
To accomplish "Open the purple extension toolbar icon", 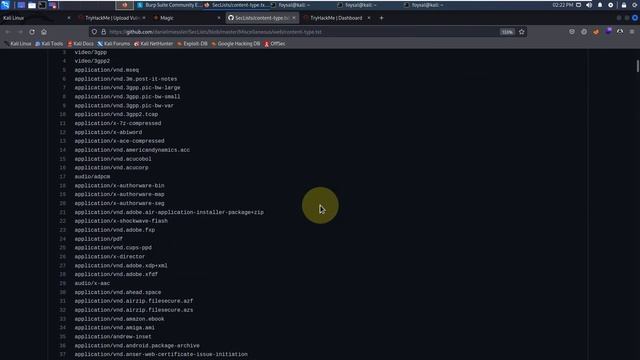I will point(608,31).
